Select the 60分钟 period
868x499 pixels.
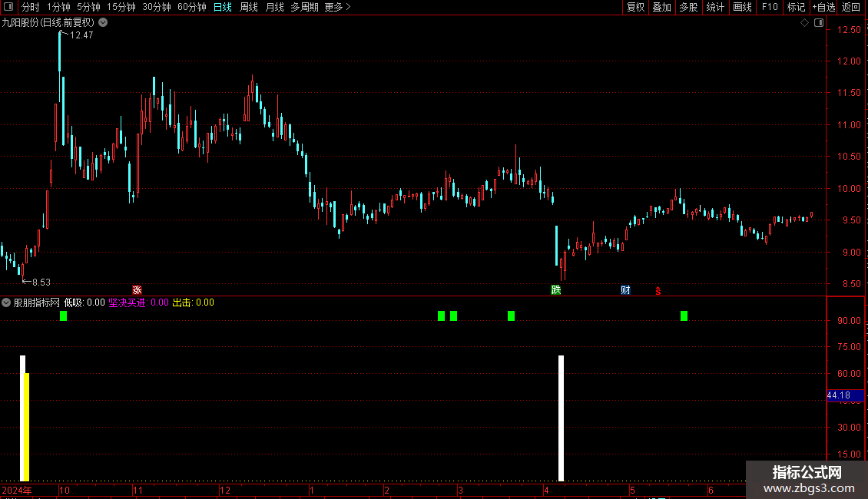click(x=192, y=7)
